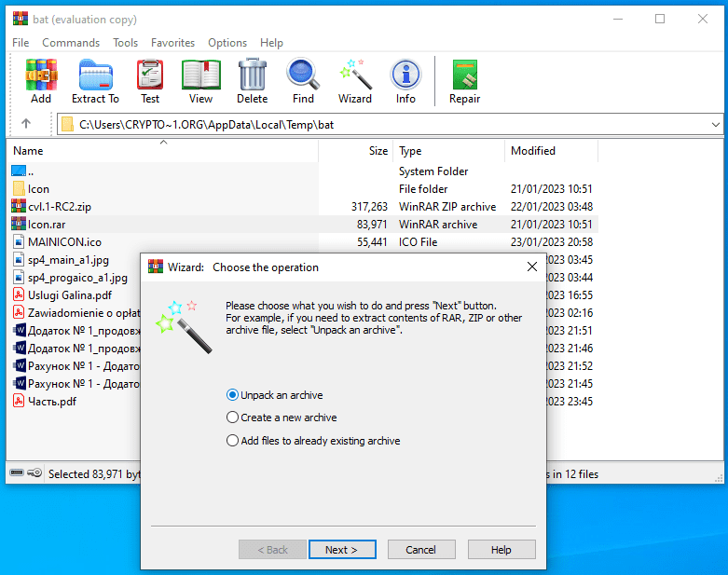728x575 pixels.
Task: Open the View book icon
Action: pyautogui.click(x=200, y=81)
